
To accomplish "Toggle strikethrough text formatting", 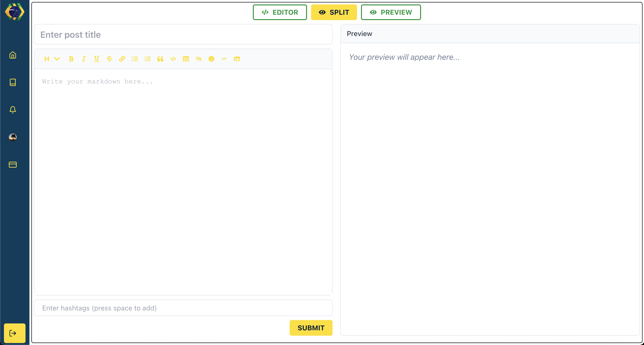I will coord(109,59).
